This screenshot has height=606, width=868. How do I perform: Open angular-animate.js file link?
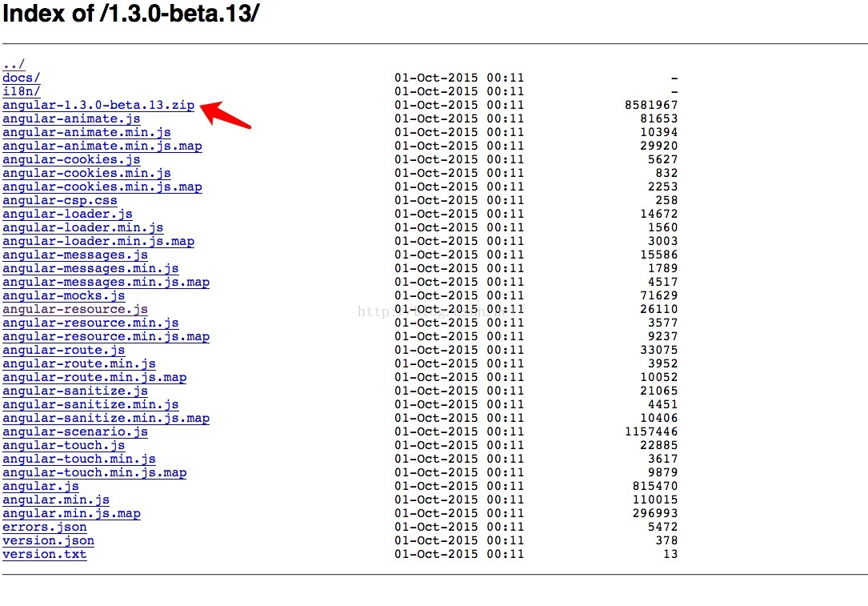71,118
